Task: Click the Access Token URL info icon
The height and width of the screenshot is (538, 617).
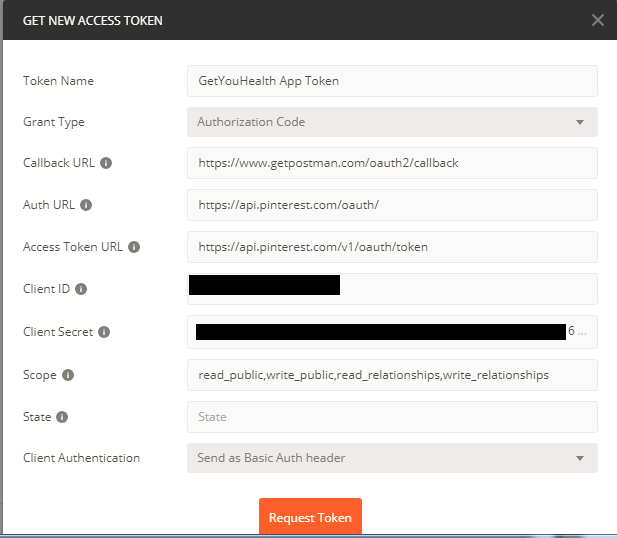Action: [x=134, y=247]
